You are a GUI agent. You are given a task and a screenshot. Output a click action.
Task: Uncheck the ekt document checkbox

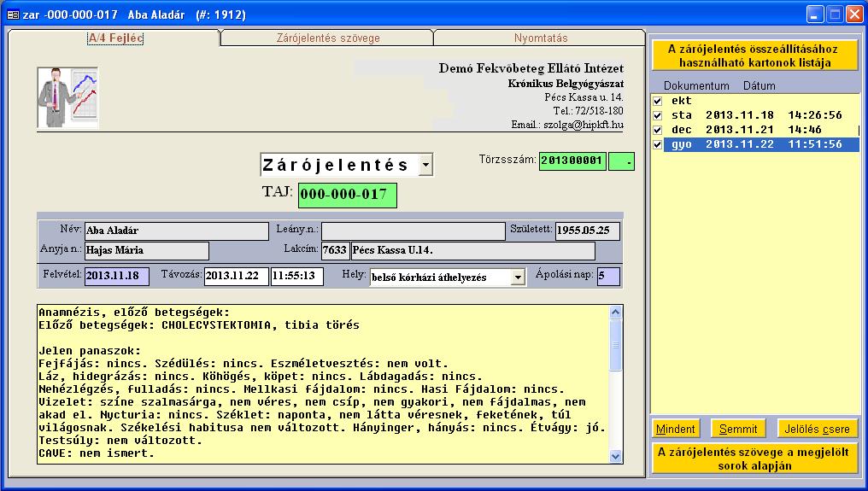point(657,101)
